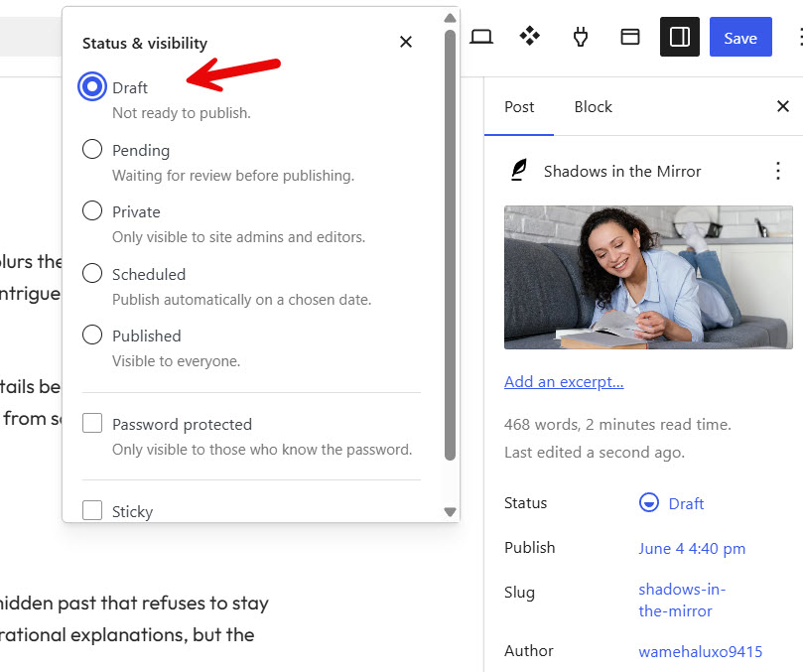Close the Status & visibility popover
The width and height of the screenshot is (803, 672).
point(406,42)
